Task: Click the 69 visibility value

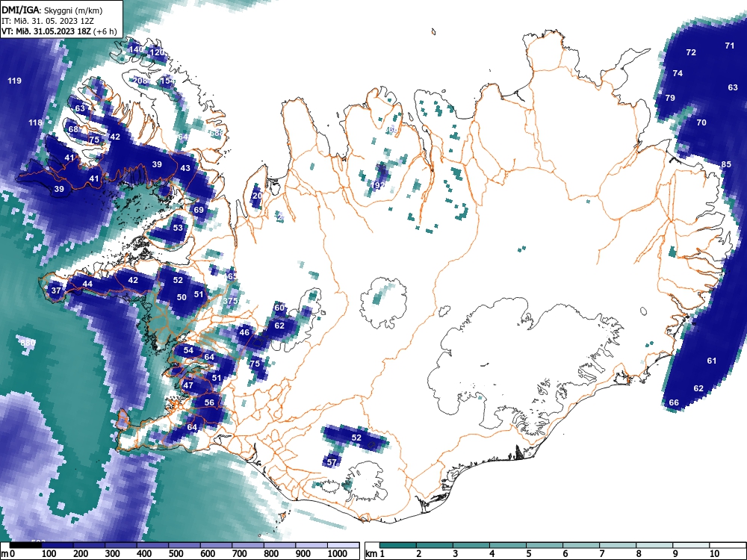Action: [199, 210]
